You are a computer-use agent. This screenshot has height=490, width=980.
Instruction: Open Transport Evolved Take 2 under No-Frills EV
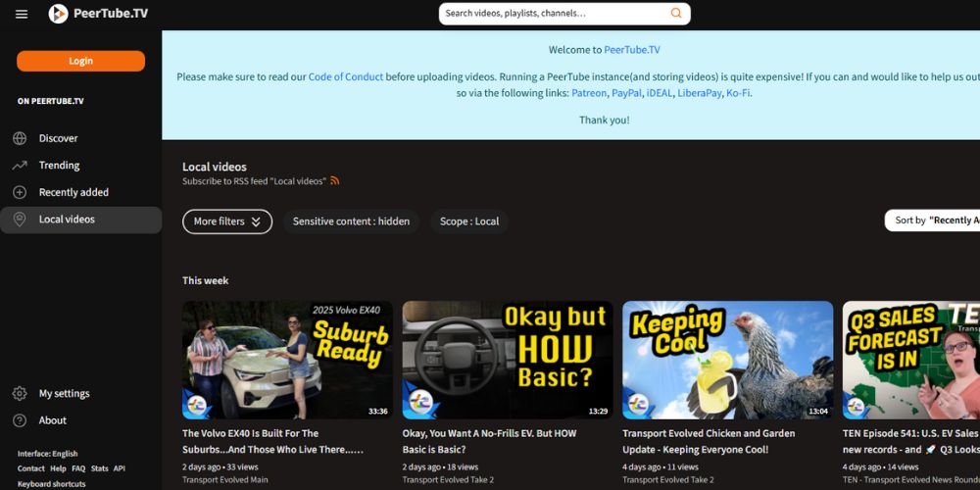tap(448, 480)
